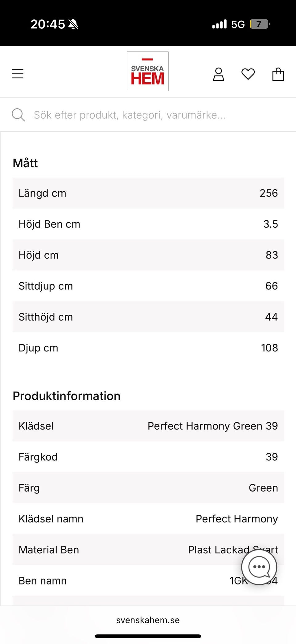Open the hamburger menu

tap(18, 74)
